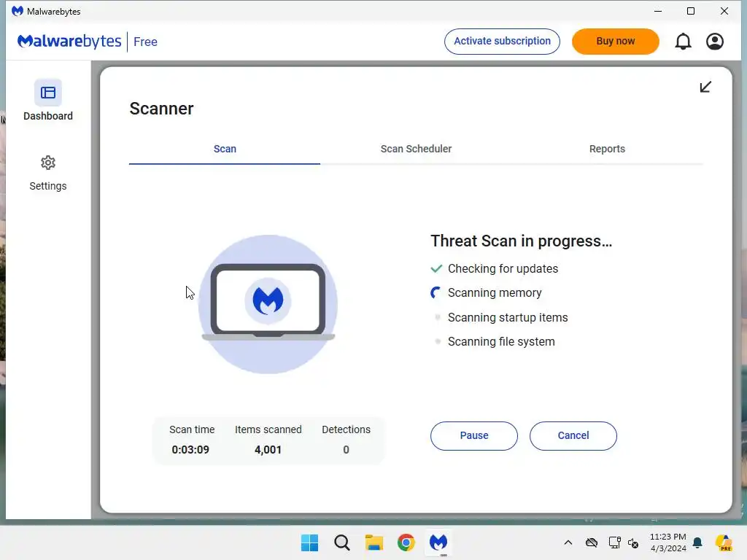
Task: Click the "Free" edition label
Action: (x=145, y=42)
